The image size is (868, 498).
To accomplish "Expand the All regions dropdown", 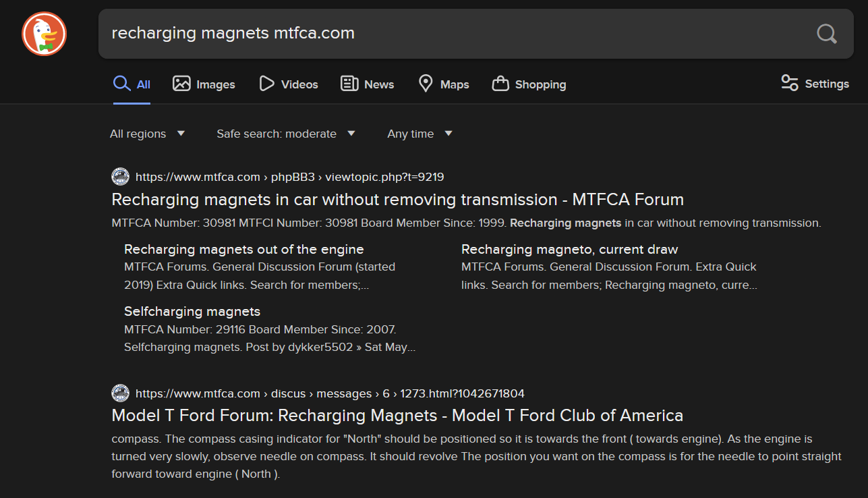I will [147, 134].
